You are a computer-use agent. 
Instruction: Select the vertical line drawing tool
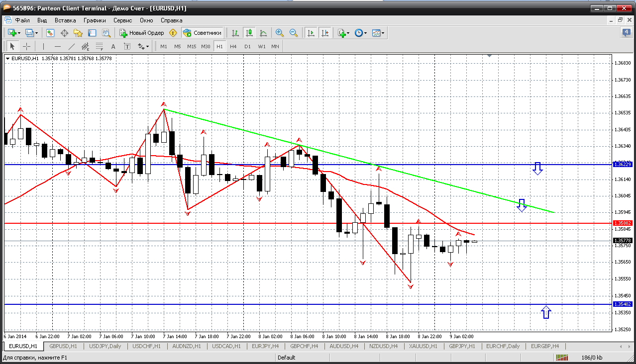pyautogui.click(x=43, y=46)
